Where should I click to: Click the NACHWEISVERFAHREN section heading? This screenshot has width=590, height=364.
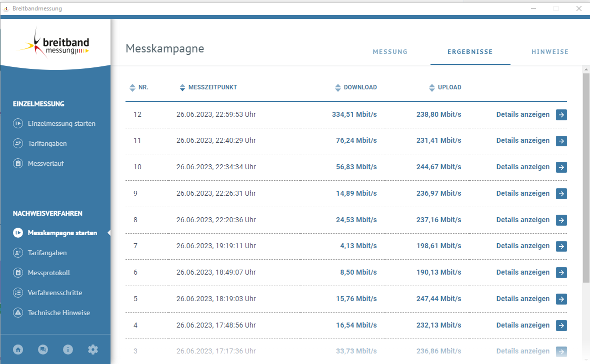click(47, 213)
